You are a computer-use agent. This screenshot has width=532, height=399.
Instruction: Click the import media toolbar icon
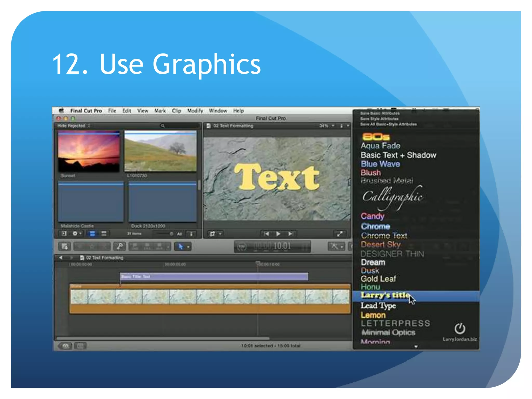coord(64,246)
